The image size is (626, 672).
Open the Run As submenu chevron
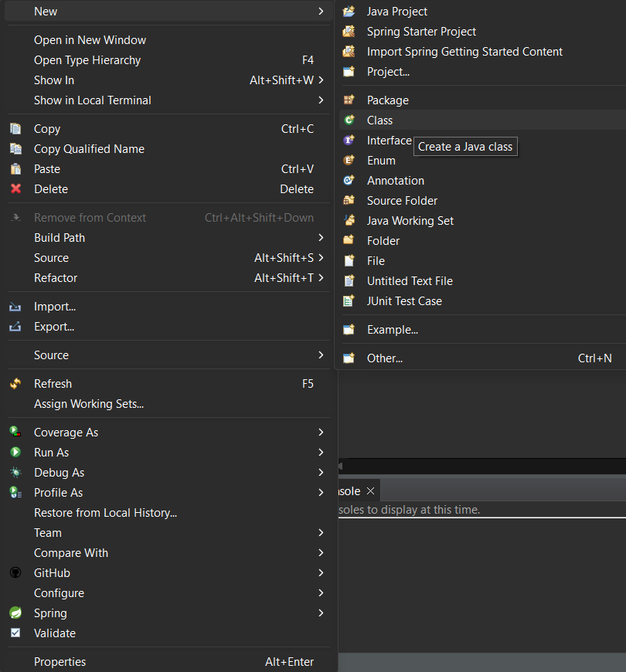pos(322,452)
